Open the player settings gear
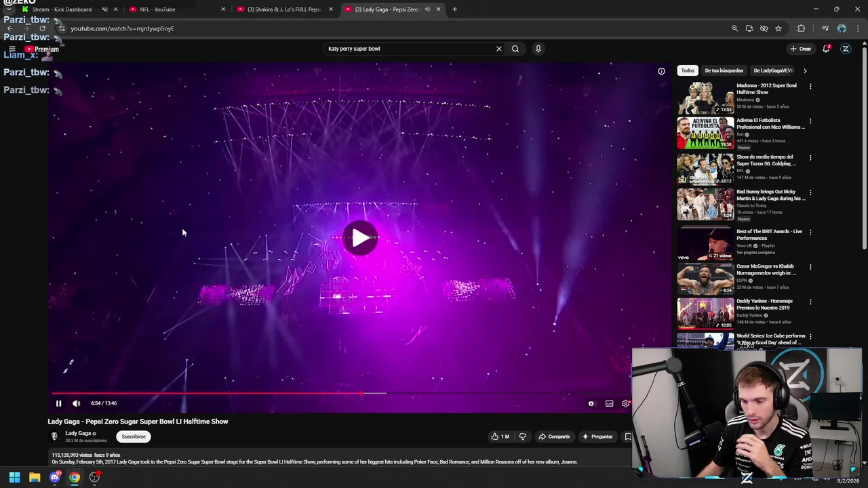 click(625, 403)
